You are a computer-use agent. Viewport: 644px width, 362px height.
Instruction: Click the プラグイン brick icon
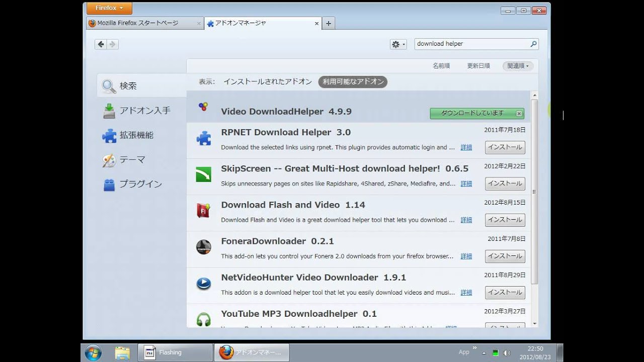(109, 185)
